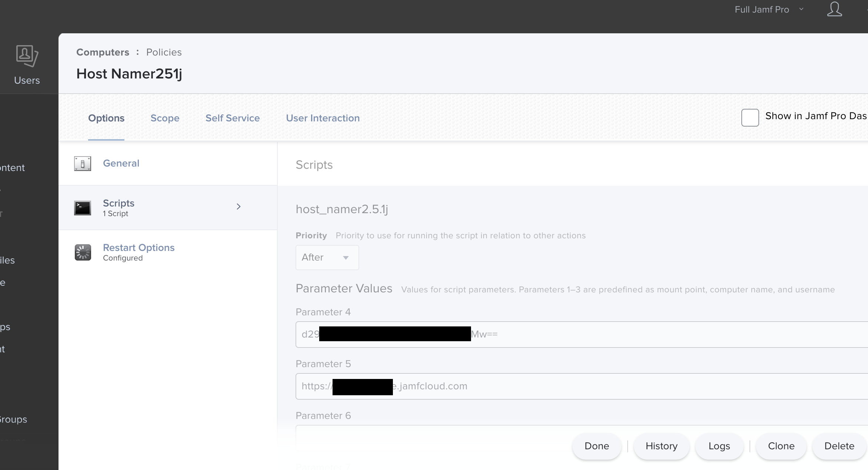The height and width of the screenshot is (470, 868).
Task: Follow the Computers breadcrumb link
Action: coord(103,52)
